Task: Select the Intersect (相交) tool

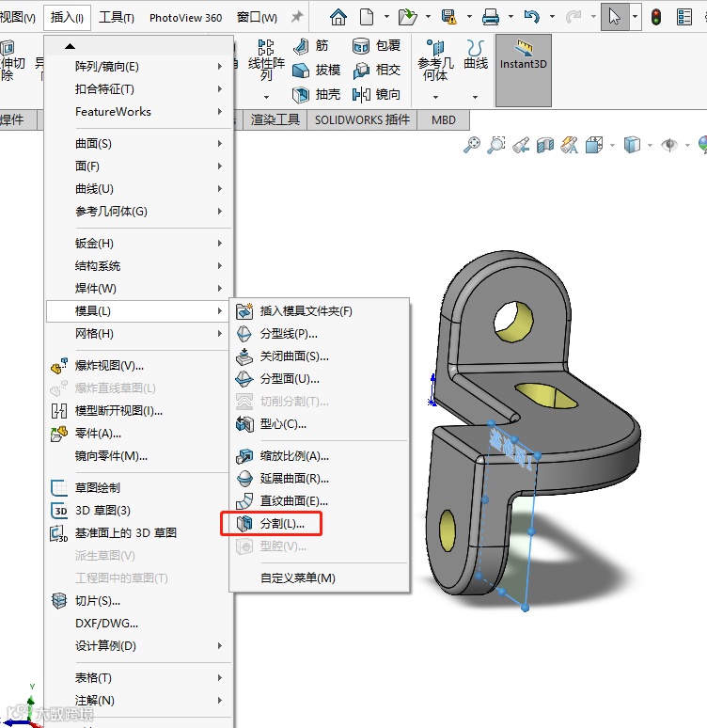Action: (x=376, y=71)
